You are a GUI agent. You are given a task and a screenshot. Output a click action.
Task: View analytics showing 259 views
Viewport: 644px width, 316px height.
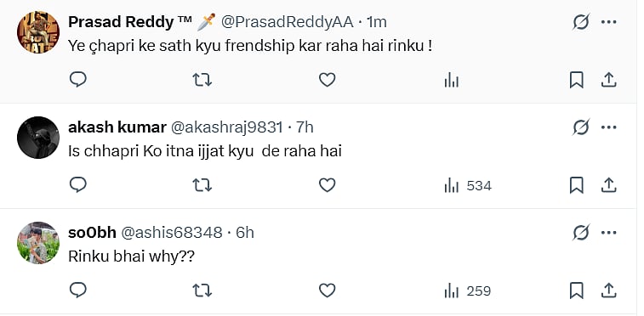click(467, 291)
